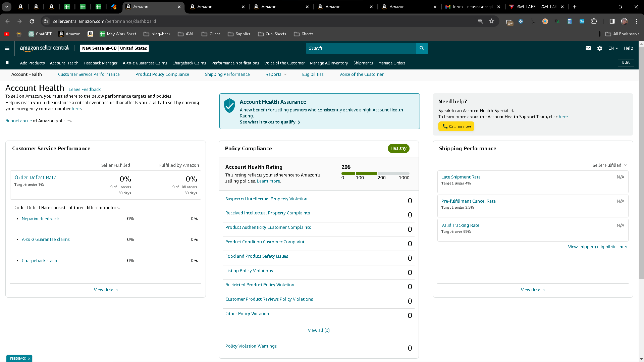The width and height of the screenshot is (644, 362).
Task: Expand the Reports dropdown in sub-navigation
Action: (276, 74)
